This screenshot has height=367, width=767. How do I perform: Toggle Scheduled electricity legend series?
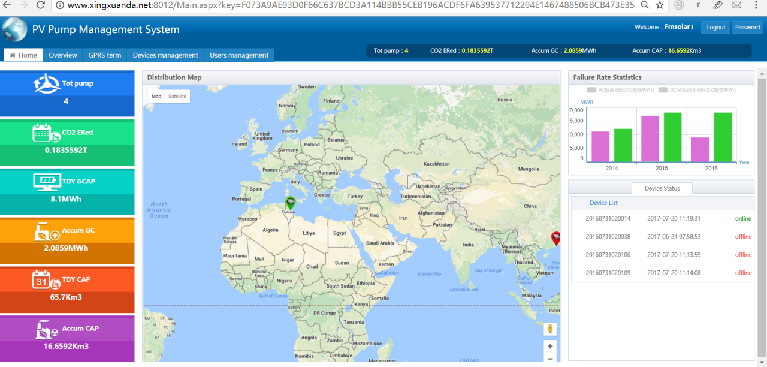[x=697, y=90]
